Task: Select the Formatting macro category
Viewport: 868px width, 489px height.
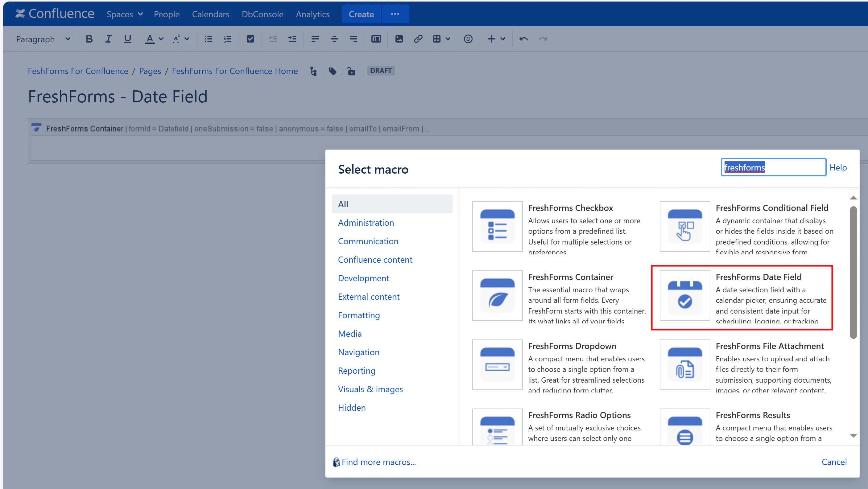Action: coord(358,315)
